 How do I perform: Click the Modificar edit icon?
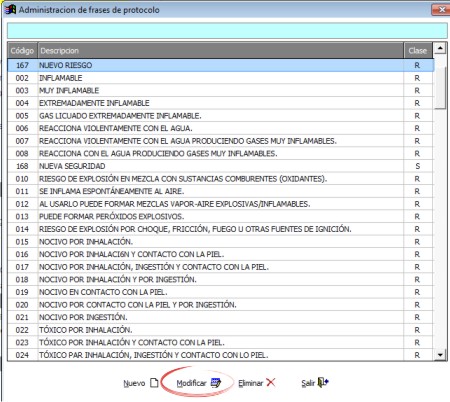click(216, 383)
